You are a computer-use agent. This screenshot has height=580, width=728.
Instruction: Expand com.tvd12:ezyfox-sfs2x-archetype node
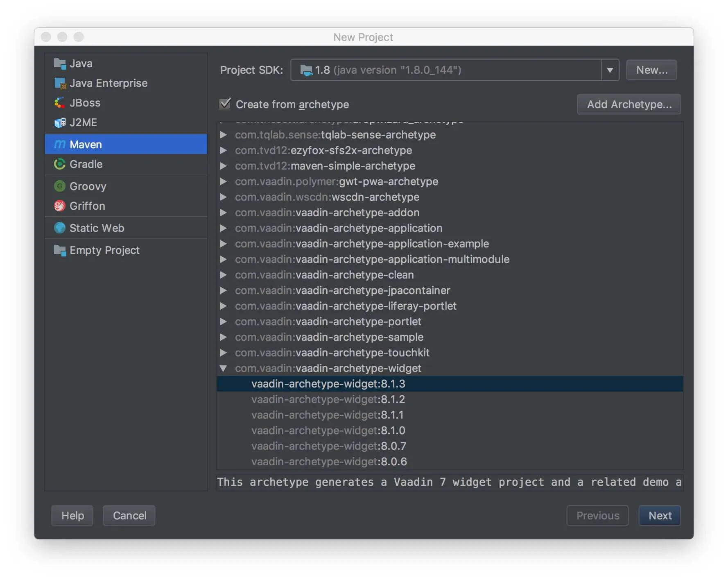pyautogui.click(x=223, y=150)
